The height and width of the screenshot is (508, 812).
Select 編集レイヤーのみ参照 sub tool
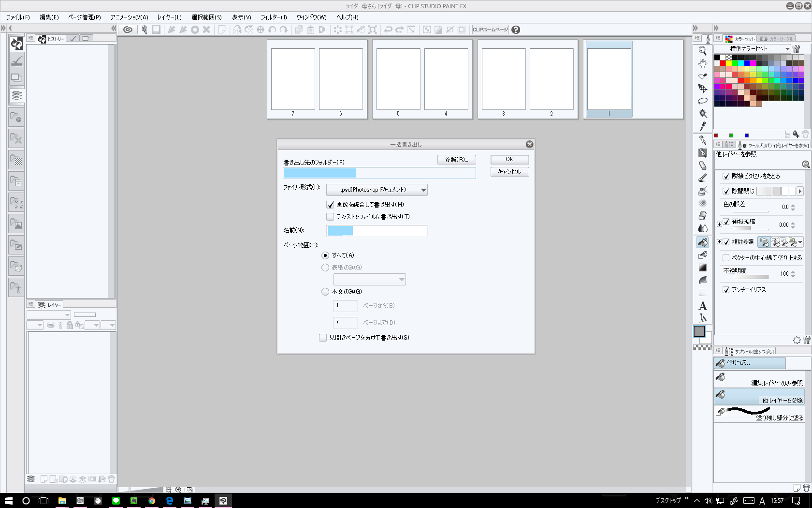click(x=759, y=378)
